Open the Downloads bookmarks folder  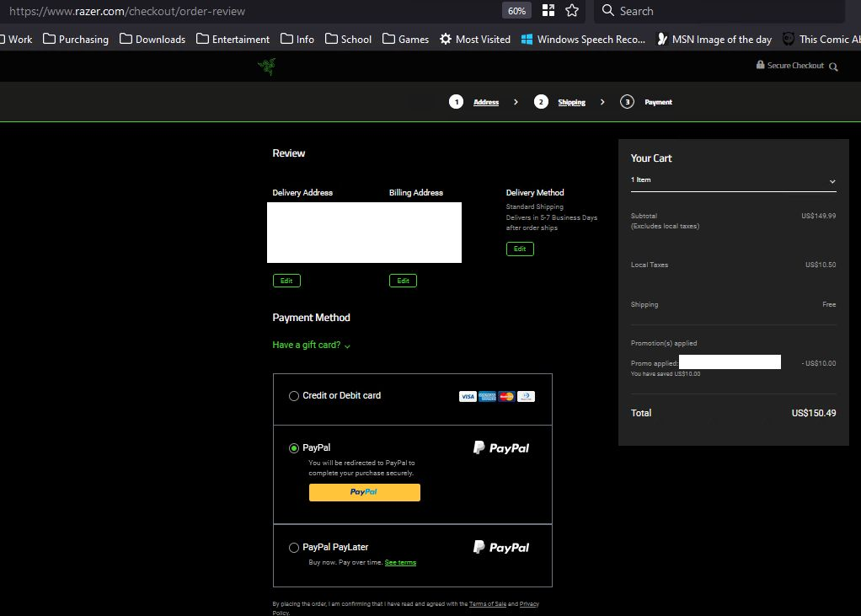click(x=152, y=39)
